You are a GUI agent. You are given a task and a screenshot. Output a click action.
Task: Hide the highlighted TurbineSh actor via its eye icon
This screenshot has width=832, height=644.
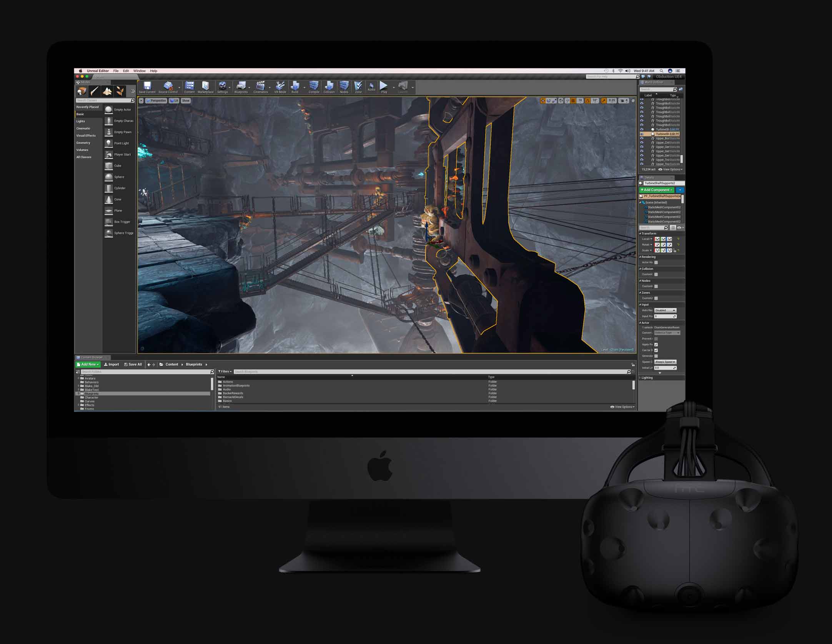[642, 134]
